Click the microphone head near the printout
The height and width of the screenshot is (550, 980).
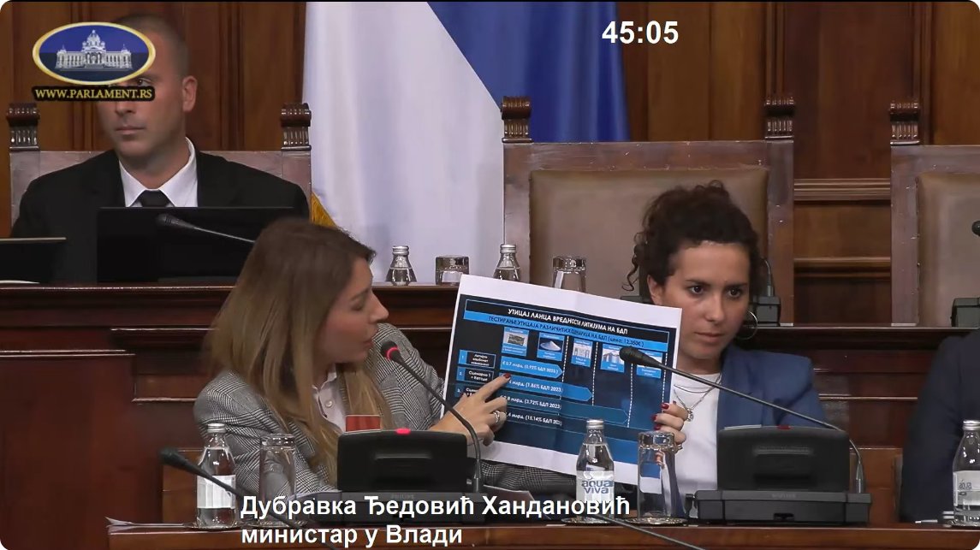[390, 352]
